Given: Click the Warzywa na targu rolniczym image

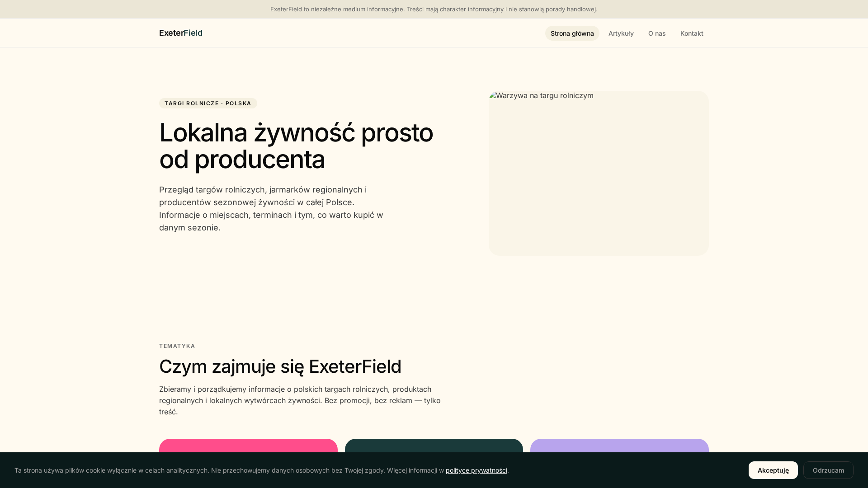Looking at the screenshot, I should pyautogui.click(x=599, y=173).
